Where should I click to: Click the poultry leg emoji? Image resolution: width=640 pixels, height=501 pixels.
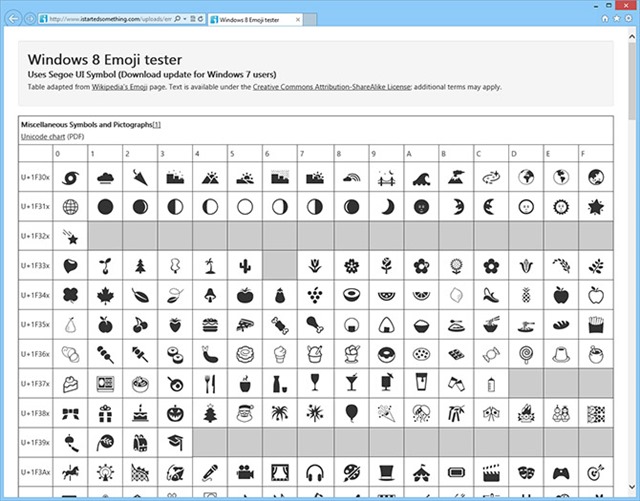pos(315,325)
